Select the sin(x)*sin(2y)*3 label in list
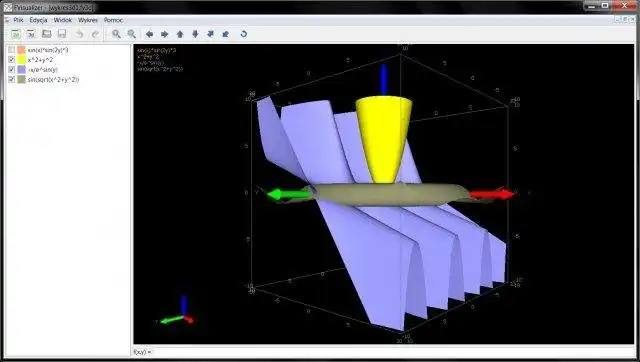This screenshot has height=362, width=640. coord(48,50)
